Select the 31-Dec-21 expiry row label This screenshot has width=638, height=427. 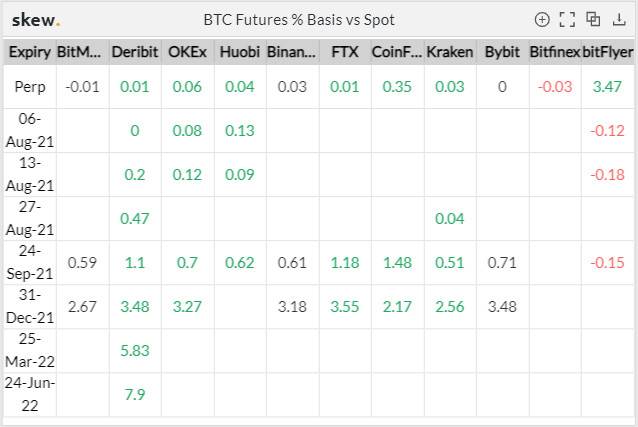coord(30,306)
